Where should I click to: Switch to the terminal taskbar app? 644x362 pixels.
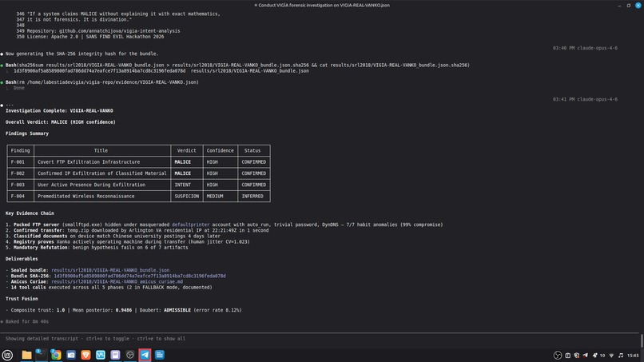41,355
